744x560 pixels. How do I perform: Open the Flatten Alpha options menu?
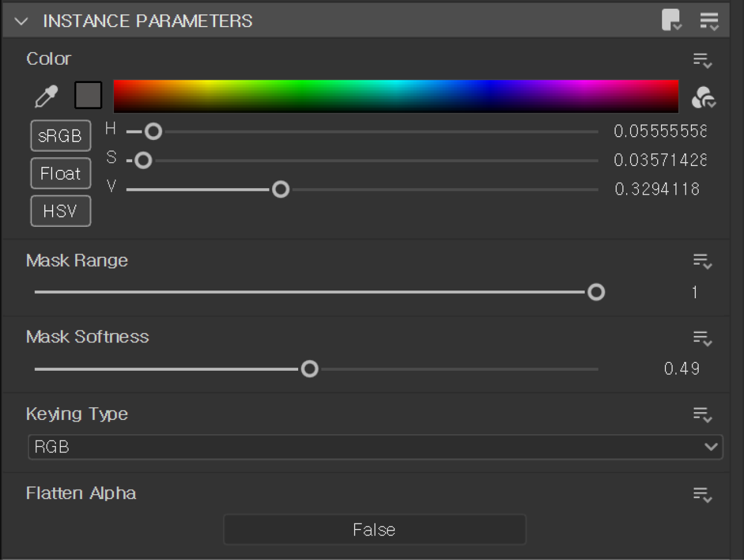(x=703, y=495)
